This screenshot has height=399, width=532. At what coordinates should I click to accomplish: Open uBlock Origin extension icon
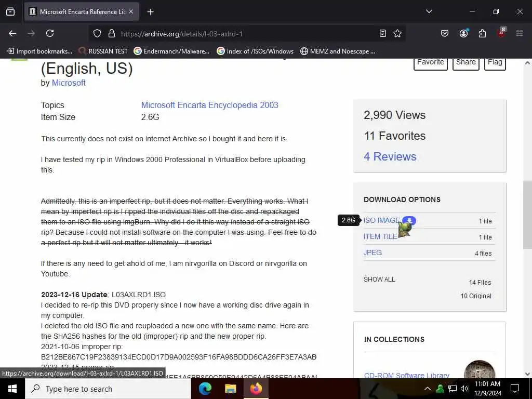coord(501,33)
